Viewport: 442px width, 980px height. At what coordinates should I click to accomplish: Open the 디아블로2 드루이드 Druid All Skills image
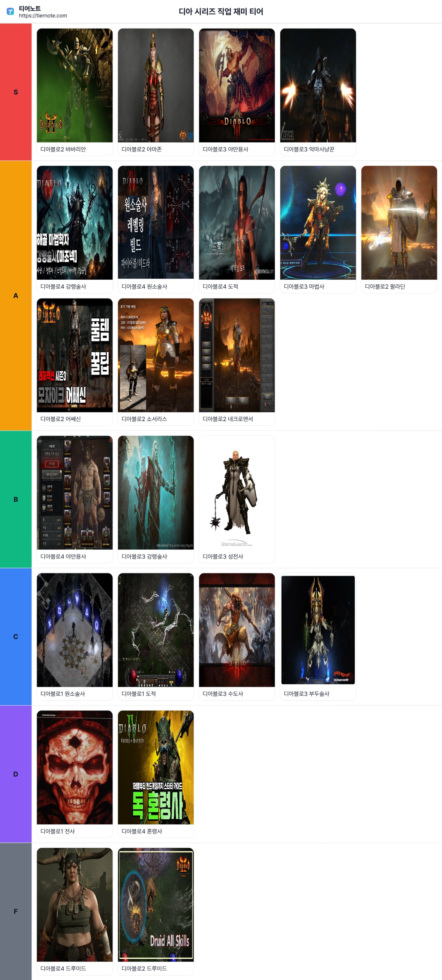click(x=155, y=904)
